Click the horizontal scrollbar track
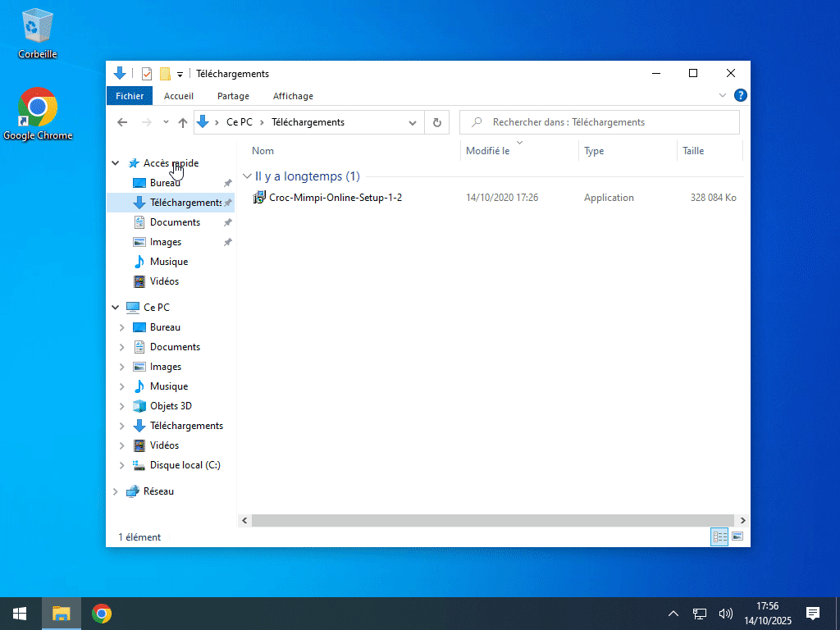Screen dimensions: 840x630 point(492,520)
